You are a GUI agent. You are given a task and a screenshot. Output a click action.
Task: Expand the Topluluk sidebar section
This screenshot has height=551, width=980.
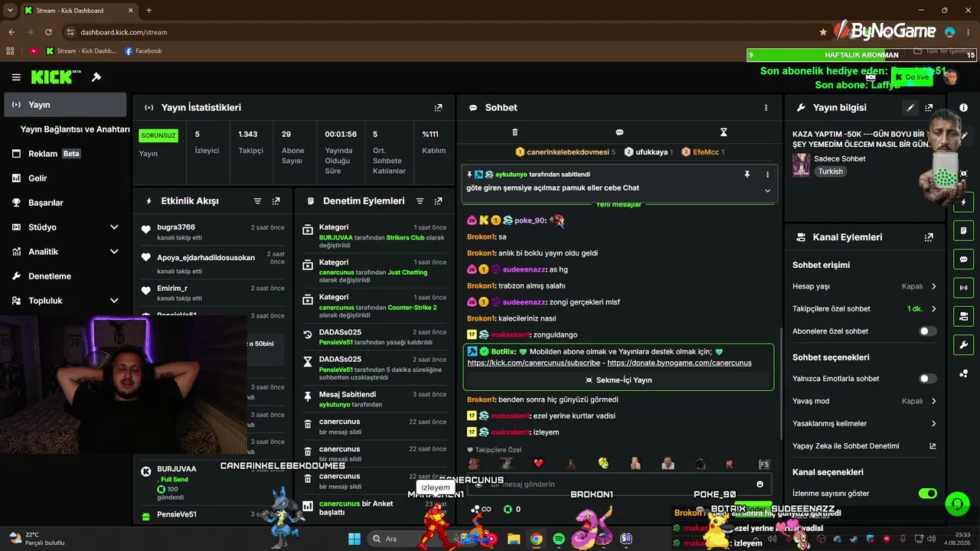coord(114,301)
